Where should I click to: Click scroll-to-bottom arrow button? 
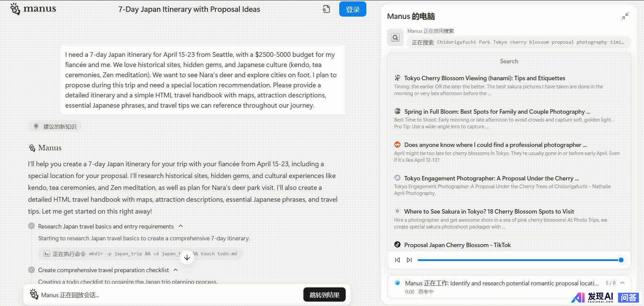187,258
